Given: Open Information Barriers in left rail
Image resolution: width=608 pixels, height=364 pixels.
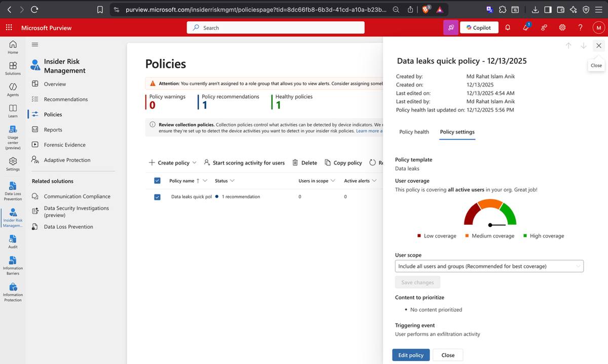Looking at the screenshot, I should click(13, 265).
